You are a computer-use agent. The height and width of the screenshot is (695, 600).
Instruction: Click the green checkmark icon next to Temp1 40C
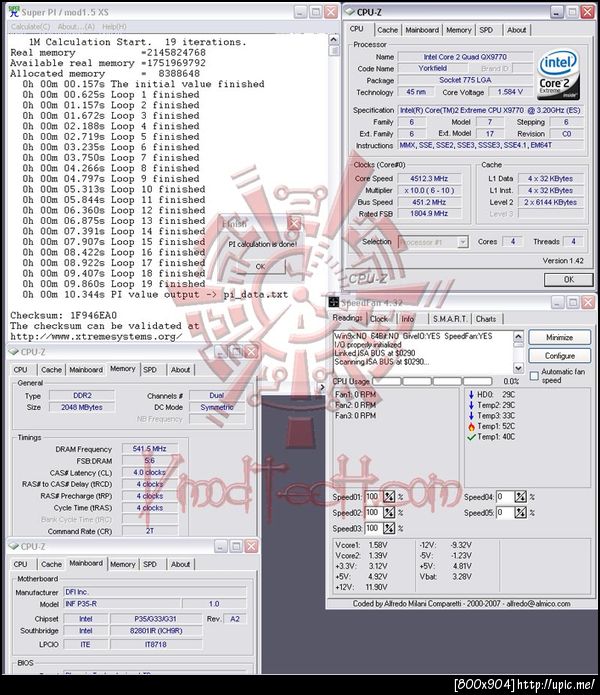(471, 437)
